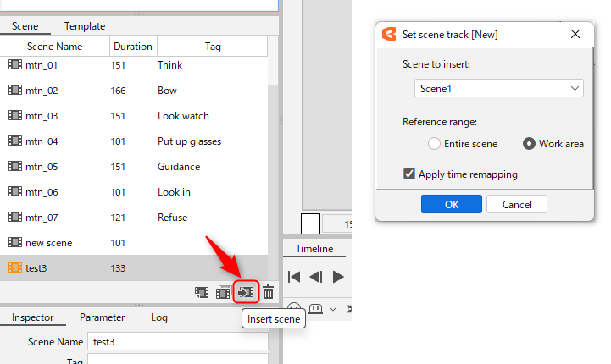Select the Work area radio option
Screen dimensions: 611x364
click(x=530, y=144)
